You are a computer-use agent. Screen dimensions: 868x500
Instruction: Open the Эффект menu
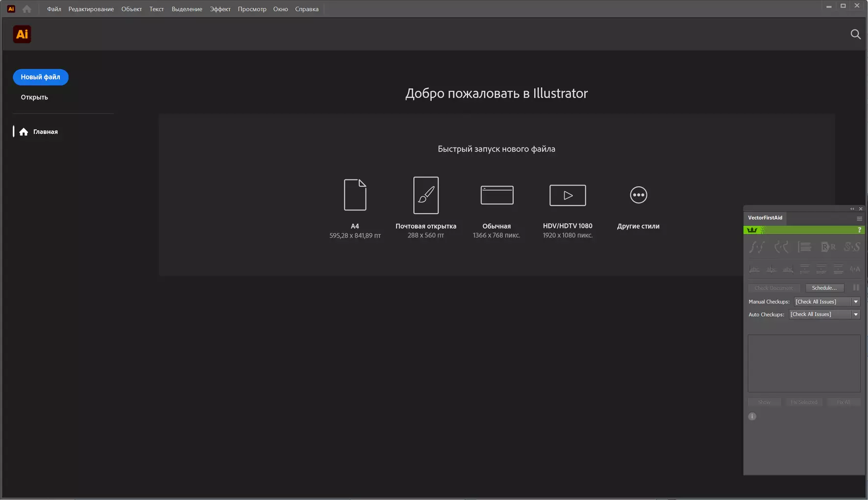[220, 9]
